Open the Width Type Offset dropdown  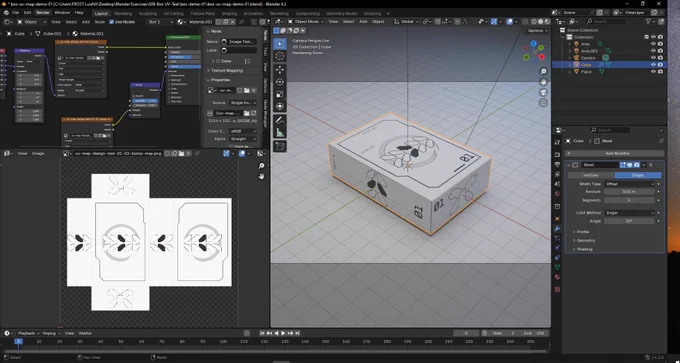point(629,184)
